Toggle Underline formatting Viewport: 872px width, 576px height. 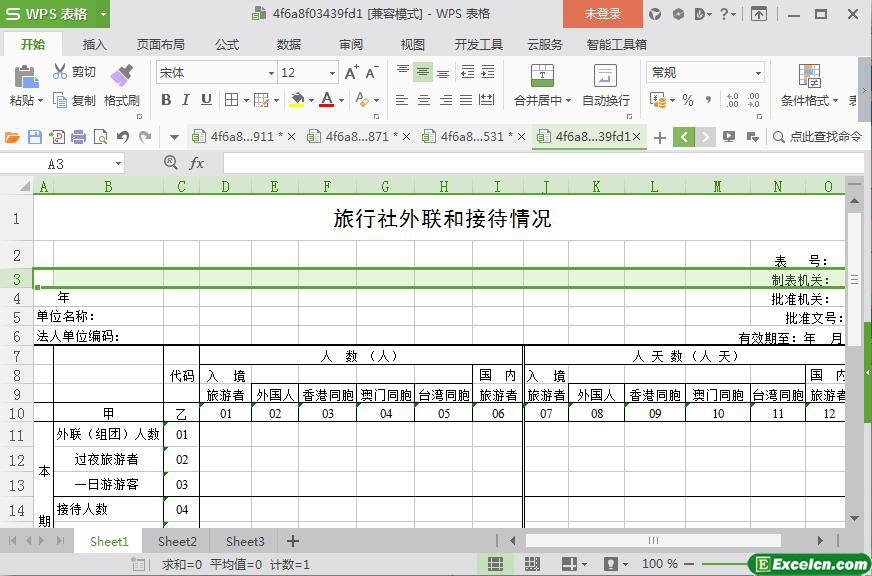click(206, 100)
